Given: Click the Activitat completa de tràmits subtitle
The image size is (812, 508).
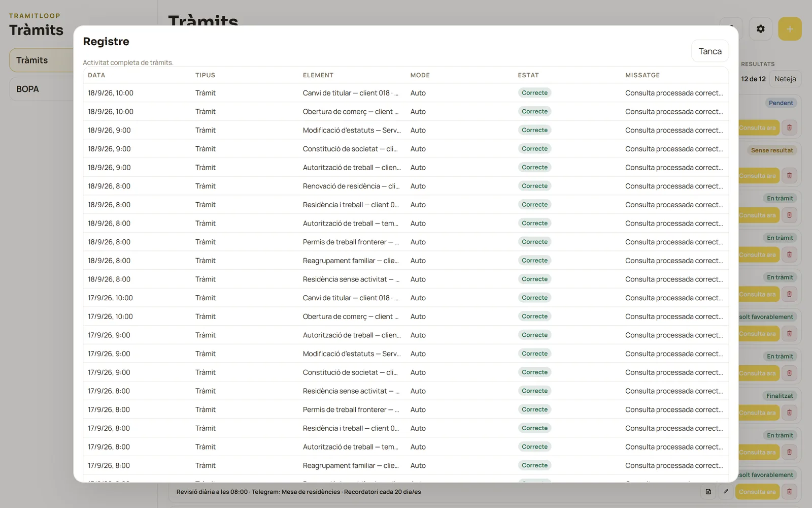Looking at the screenshot, I should coord(128,62).
